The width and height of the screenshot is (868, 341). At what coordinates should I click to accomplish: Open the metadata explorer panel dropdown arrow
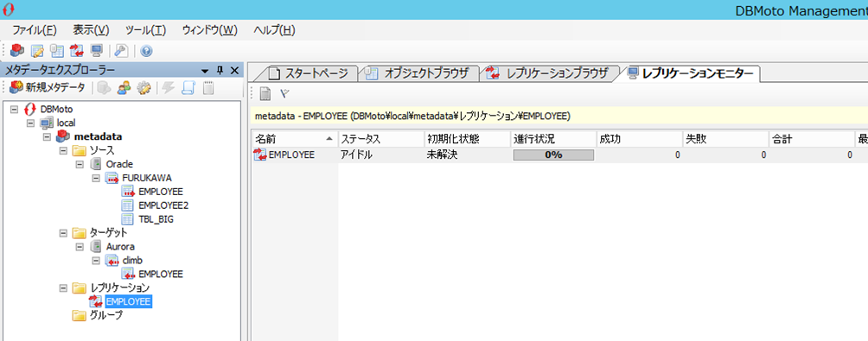pyautogui.click(x=205, y=71)
